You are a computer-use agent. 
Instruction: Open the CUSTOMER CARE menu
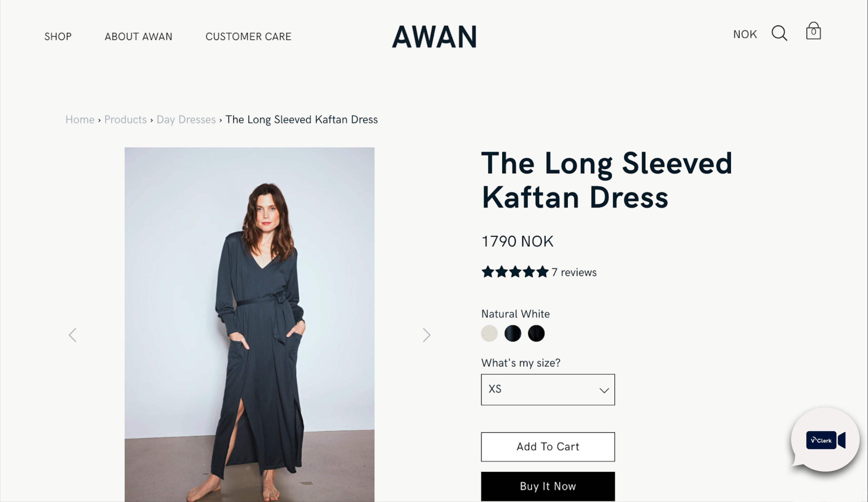(x=248, y=37)
